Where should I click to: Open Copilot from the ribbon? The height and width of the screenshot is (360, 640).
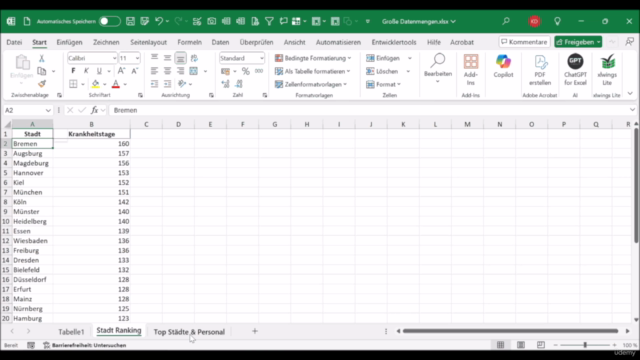[x=503, y=66]
